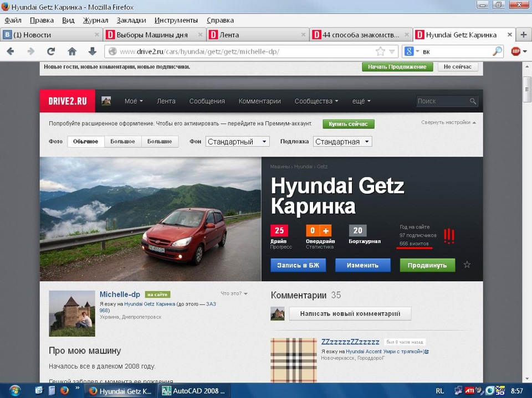Click the Google search engine icon

[409, 51]
